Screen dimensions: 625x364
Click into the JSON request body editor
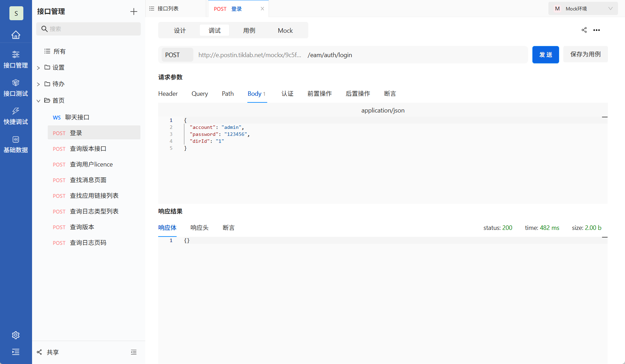(383, 160)
